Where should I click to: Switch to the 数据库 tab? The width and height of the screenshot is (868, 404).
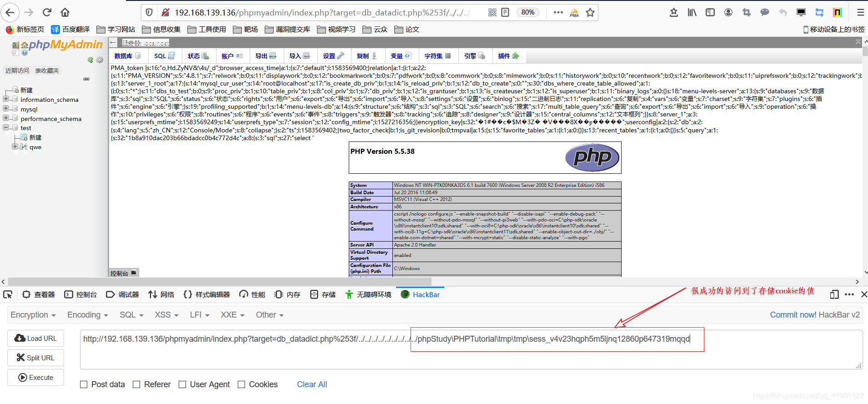point(127,56)
